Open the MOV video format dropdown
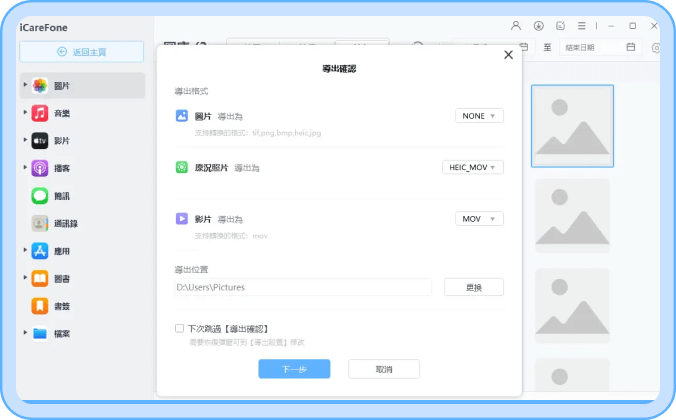Image resolution: width=676 pixels, height=420 pixels. tap(479, 219)
